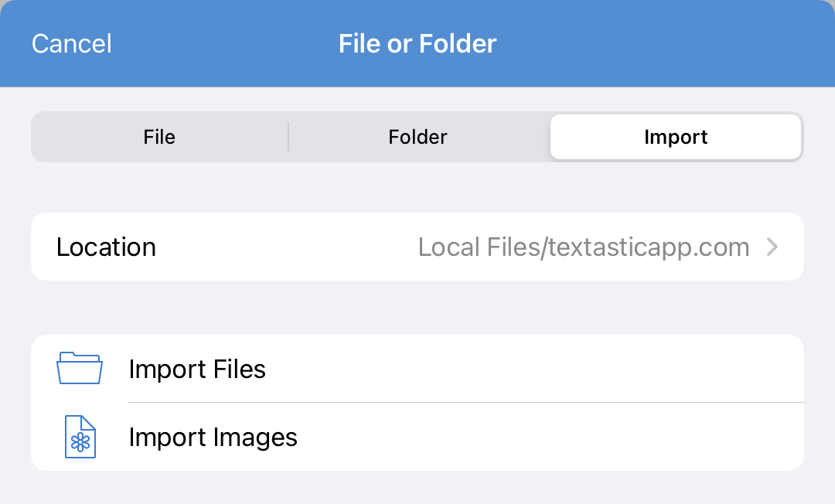This screenshot has width=835, height=504.
Task: Choose the Import Images option label
Action: coord(213,438)
